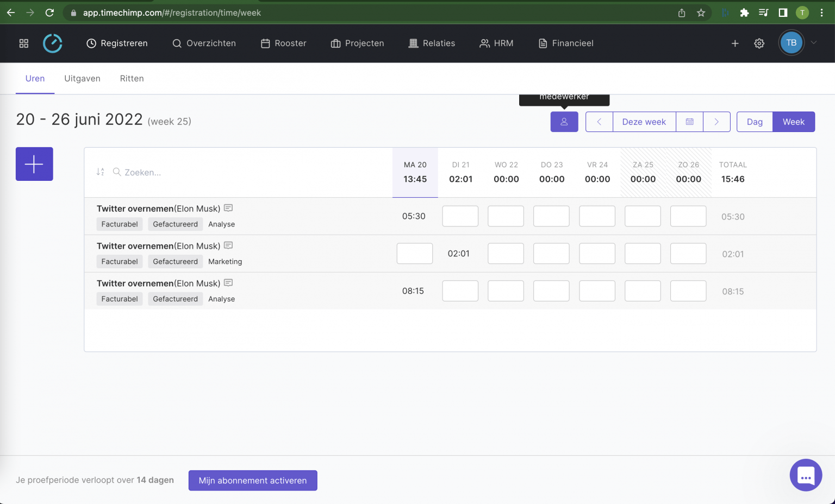Click the sort icon beside search

click(x=100, y=172)
